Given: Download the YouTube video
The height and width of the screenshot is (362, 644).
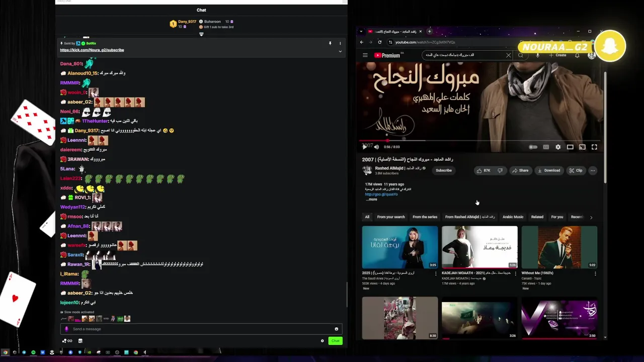Looking at the screenshot, I should point(549,170).
